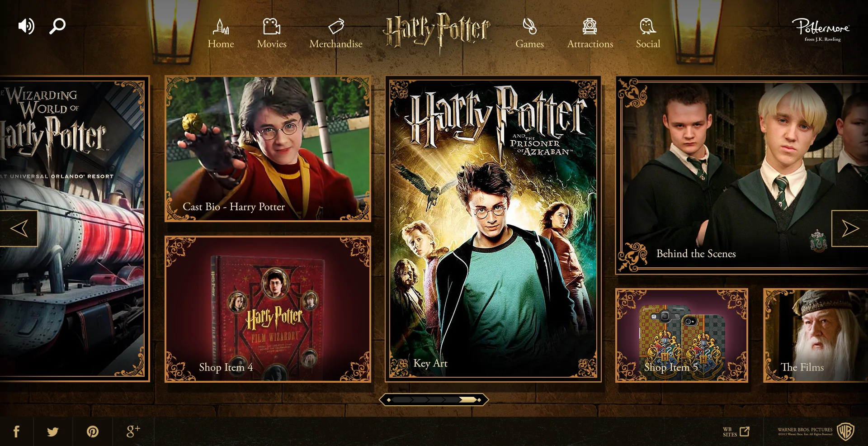Click the Merchandise tag icon

pyautogui.click(x=336, y=26)
